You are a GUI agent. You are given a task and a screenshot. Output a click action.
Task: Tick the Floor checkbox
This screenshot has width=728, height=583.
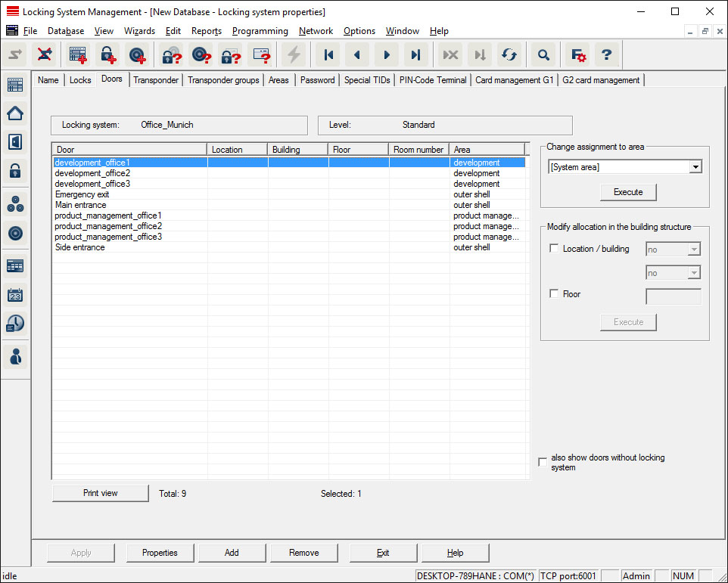(x=554, y=294)
